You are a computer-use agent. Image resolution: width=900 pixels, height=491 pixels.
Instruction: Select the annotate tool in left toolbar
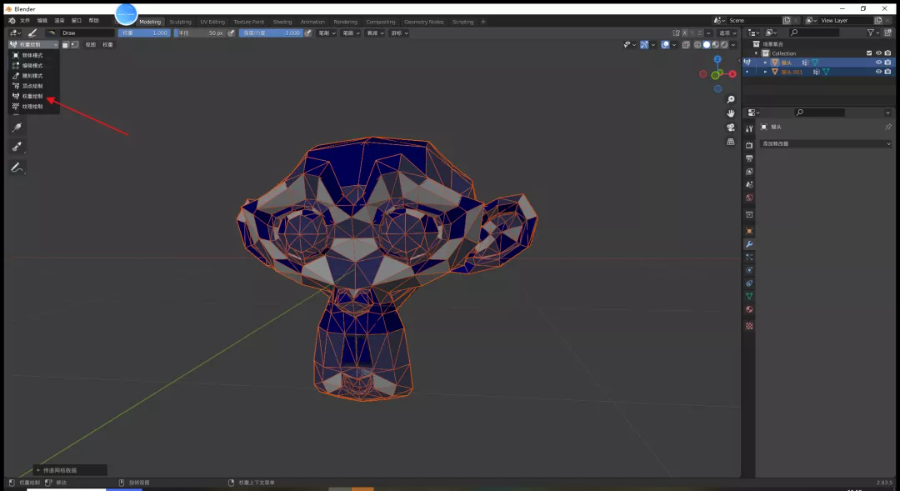coord(17,167)
